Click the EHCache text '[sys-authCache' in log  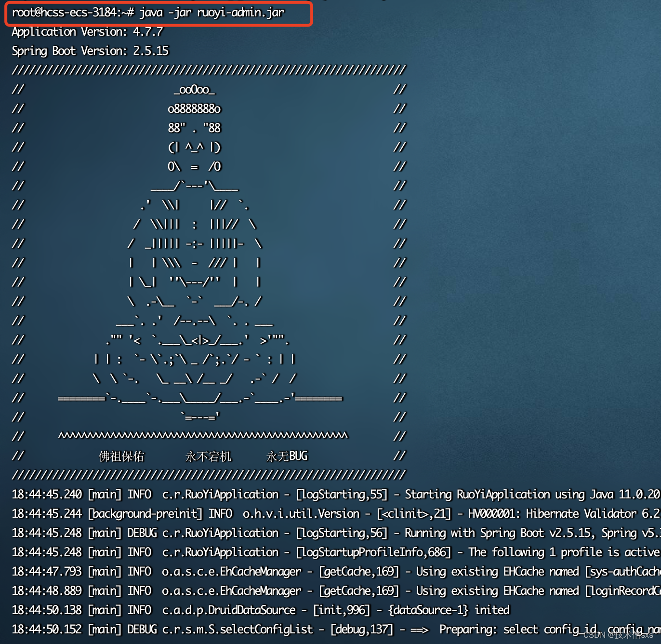[623, 572]
